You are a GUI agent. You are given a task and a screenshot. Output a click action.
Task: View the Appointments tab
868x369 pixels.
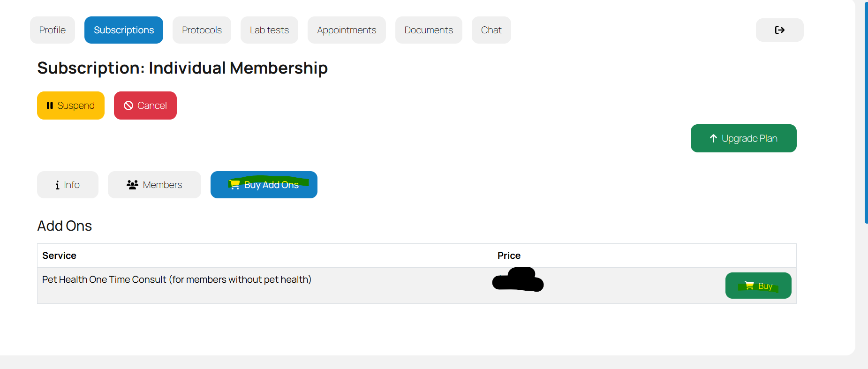(347, 30)
